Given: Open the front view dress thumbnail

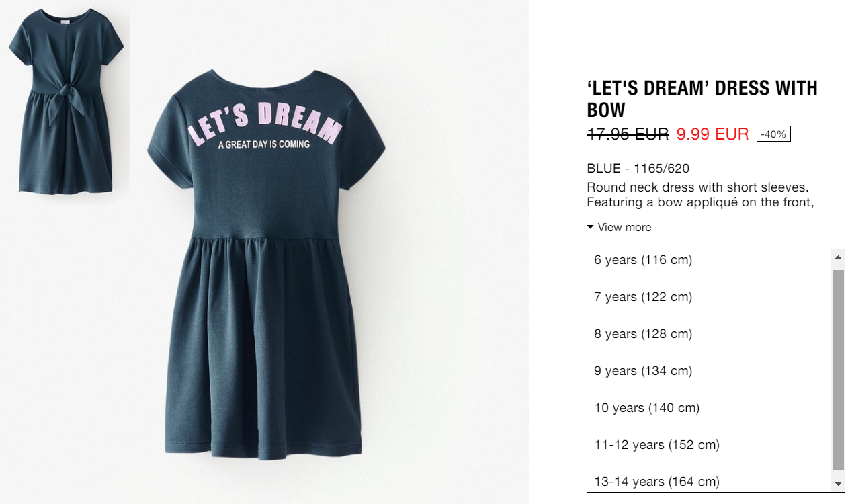Looking at the screenshot, I should point(65,101).
